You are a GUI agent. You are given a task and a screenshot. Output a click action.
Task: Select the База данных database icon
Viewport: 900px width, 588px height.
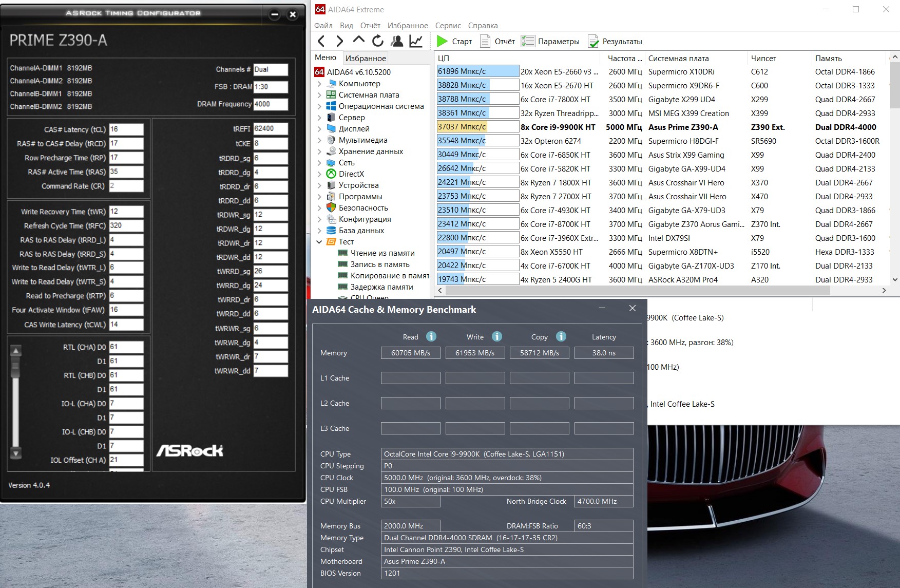pyautogui.click(x=332, y=230)
